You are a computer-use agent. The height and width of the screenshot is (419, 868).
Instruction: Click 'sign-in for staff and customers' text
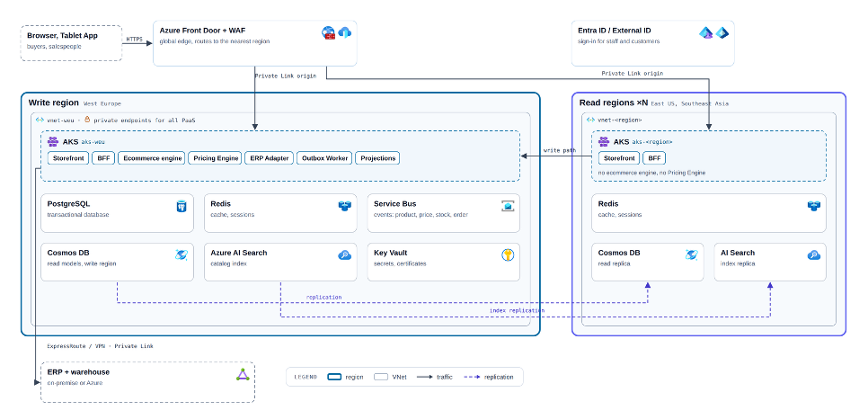[619, 41]
